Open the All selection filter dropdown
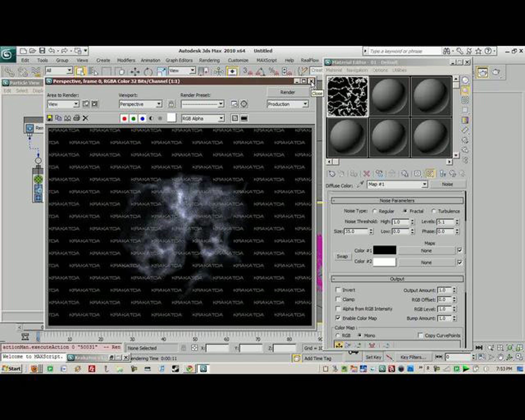The height and width of the screenshot is (420, 525). [59, 71]
